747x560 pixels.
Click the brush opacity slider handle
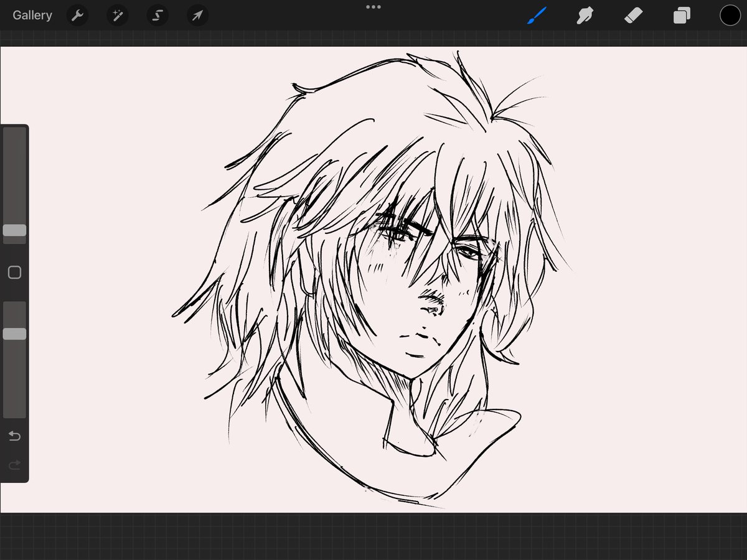click(14, 334)
